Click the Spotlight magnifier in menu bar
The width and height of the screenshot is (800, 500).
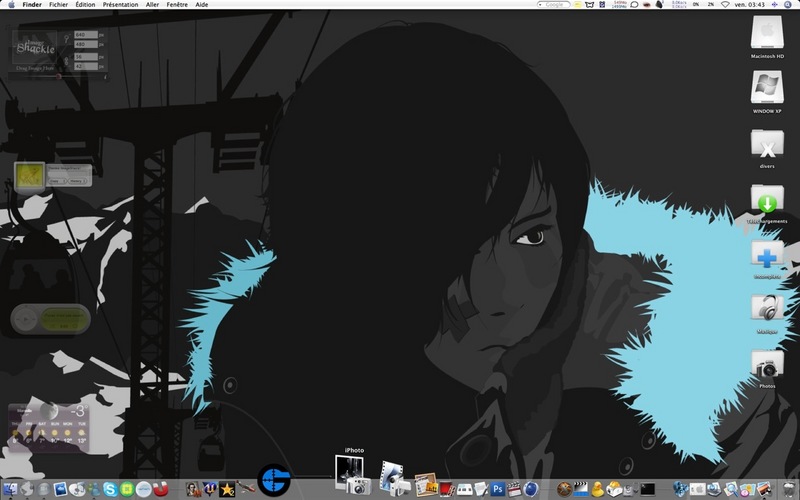tap(788, 5)
